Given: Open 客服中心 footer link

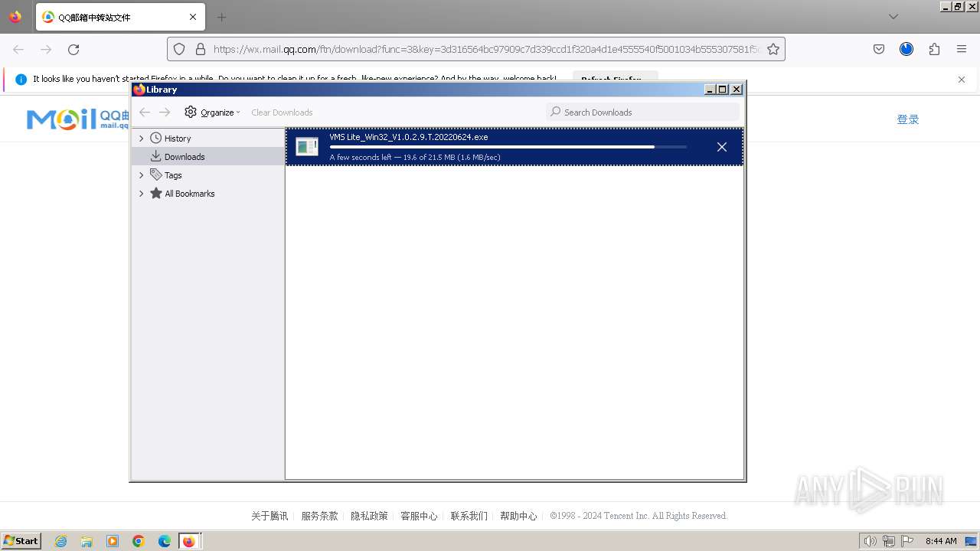Looking at the screenshot, I should [419, 516].
